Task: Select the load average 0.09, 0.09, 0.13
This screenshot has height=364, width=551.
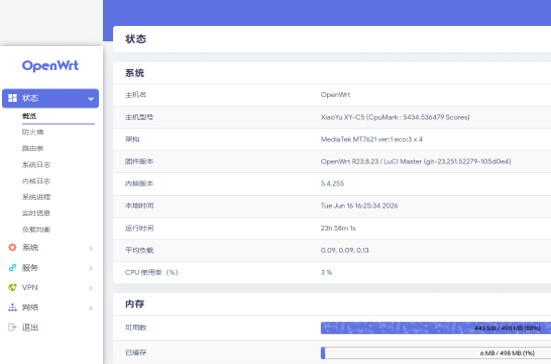Action: [344, 250]
